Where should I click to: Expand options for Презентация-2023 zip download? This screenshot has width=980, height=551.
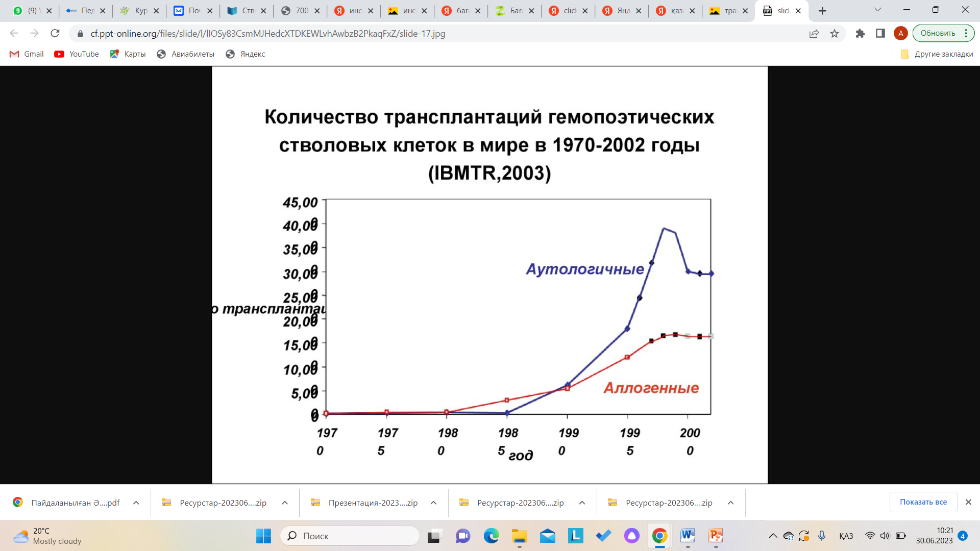pyautogui.click(x=433, y=503)
